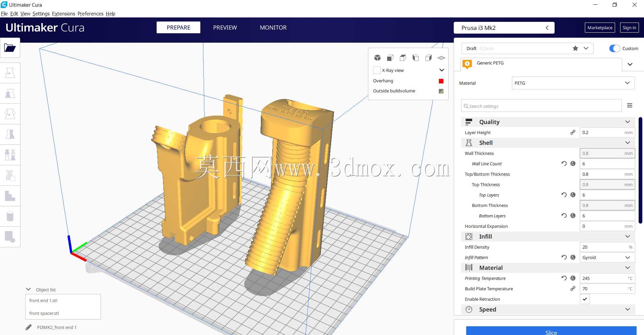The image size is (644, 335).
Task: Reset Infill Pattern to default
Action: [x=564, y=257]
